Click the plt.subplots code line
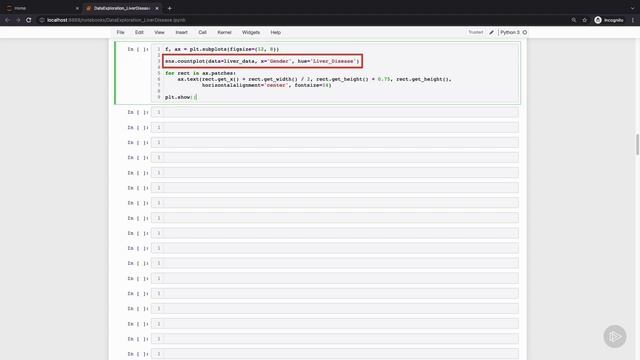640x360 pixels. (222, 49)
